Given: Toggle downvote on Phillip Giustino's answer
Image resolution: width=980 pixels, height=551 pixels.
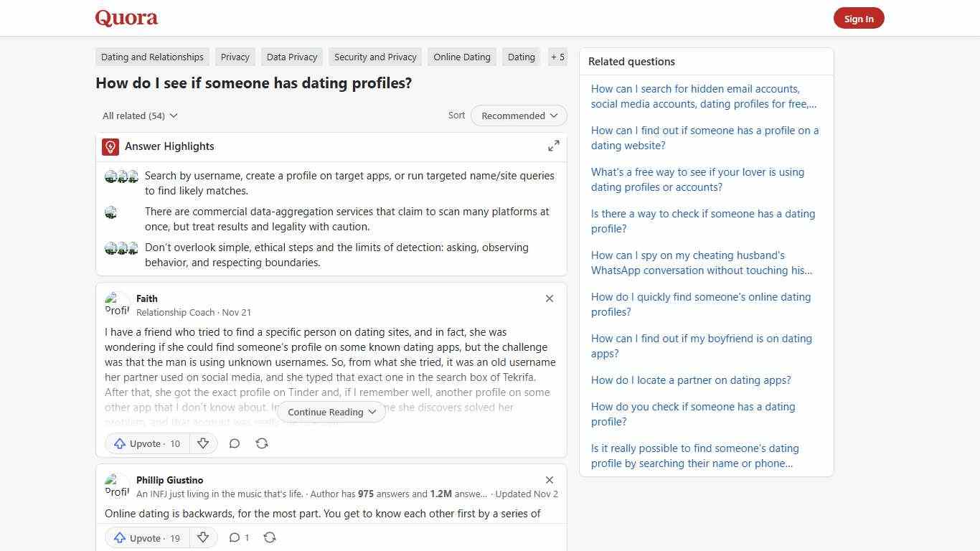Looking at the screenshot, I should pyautogui.click(x=203, y=537).
